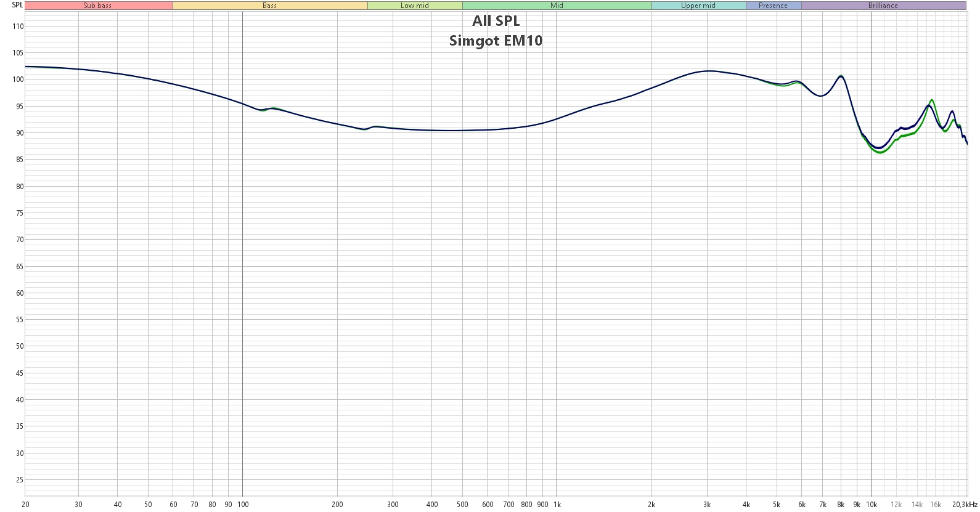Viewport: 980px width, 512px height.
Task: Click the 25 dB axis value
Action: tap(20, 480)
